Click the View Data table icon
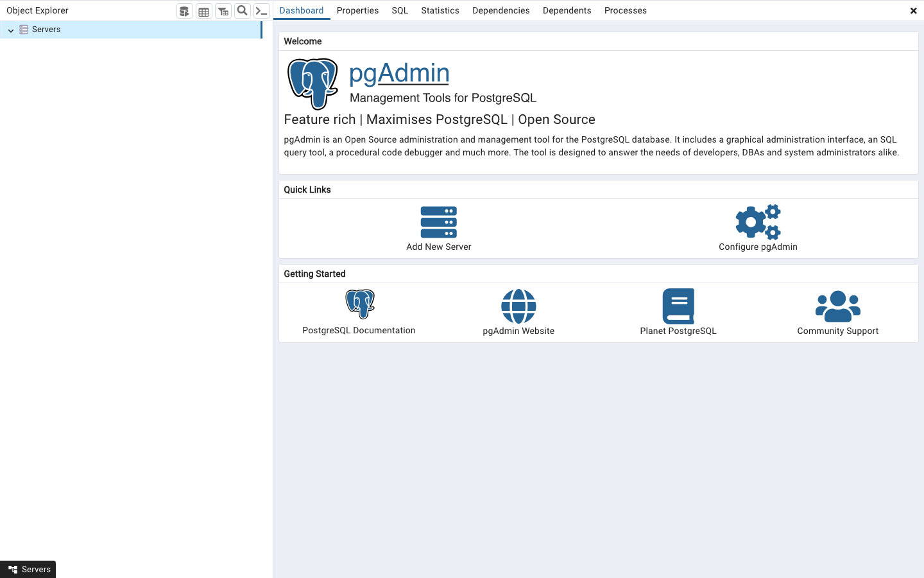This screenshot has height=578, width=924. (x=204, y=11)
